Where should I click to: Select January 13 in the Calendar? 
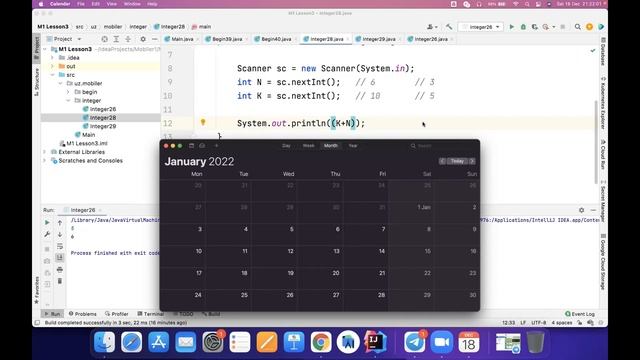[x=320, y=256]
